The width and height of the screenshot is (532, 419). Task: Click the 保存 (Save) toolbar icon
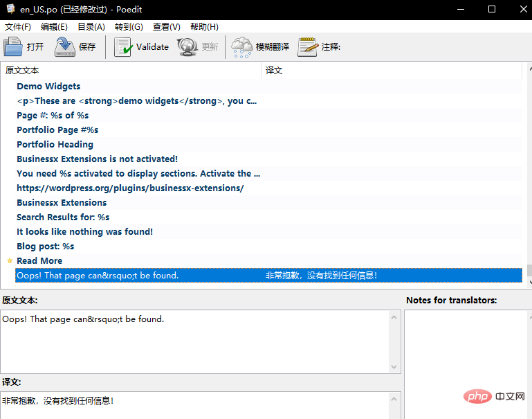[65, 46]
